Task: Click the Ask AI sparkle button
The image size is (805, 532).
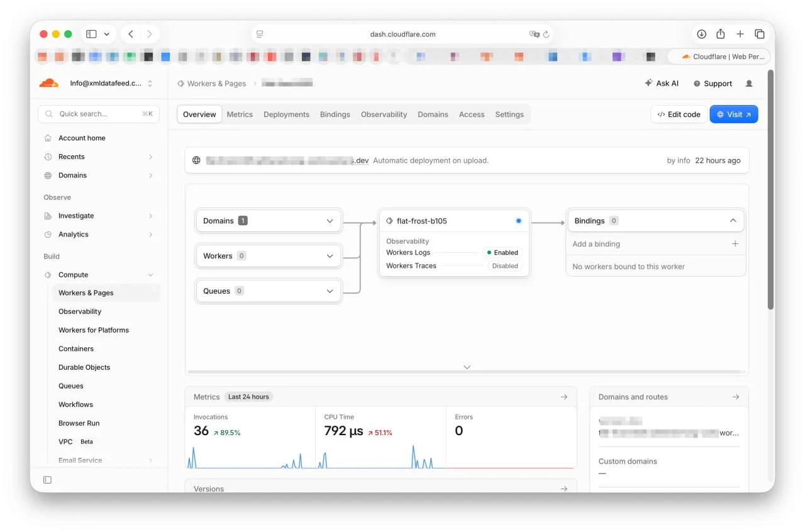Action: (x=662, y=83)
